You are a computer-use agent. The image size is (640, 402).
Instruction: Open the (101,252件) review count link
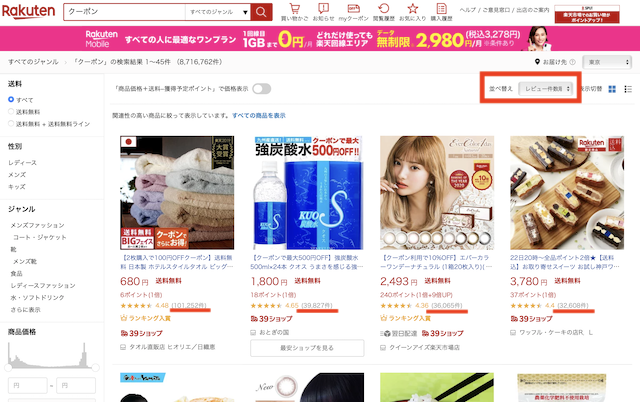click(189, 305)
